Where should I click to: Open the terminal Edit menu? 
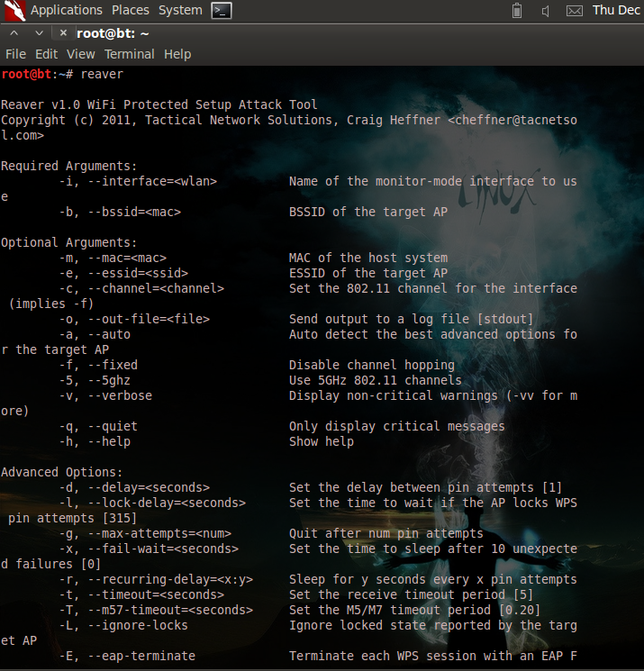(x=46, y=54)
